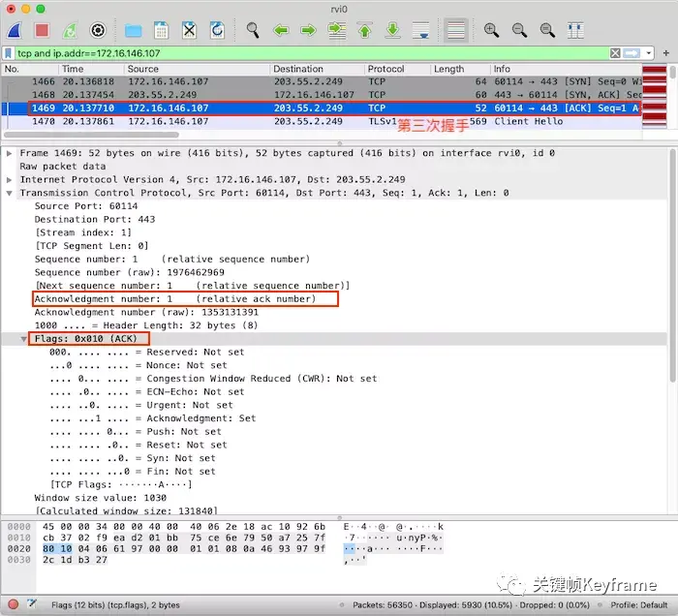Select packet 1470 Client Hello row

(x=322, y=121)
